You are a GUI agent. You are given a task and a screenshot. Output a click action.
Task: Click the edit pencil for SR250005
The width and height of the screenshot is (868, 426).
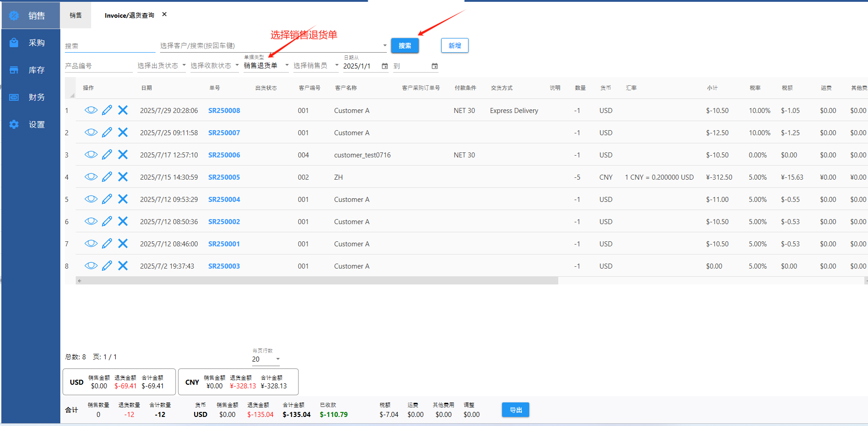107,177
